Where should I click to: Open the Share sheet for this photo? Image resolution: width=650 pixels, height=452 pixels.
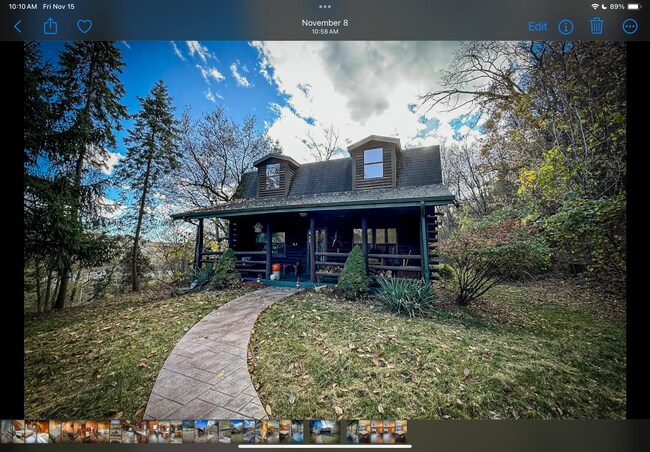click(50, 26)
